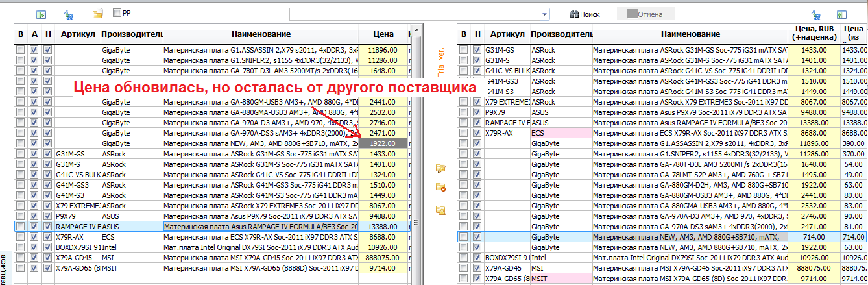Open the folder documents icon in left toolbar
Screen dimensions: 868x285
click(98, 13)
